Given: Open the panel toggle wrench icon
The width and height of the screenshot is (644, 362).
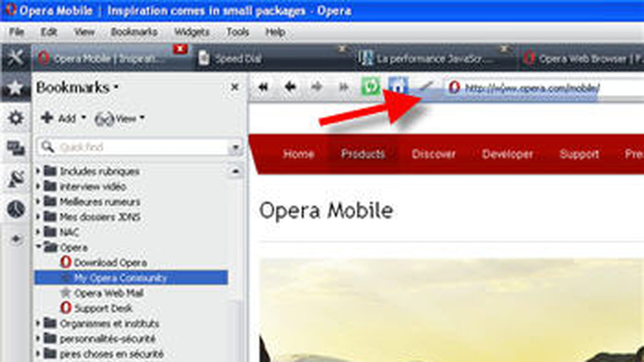Looking at the screenshot, I should pyautogui.click(x=15, y=58).
